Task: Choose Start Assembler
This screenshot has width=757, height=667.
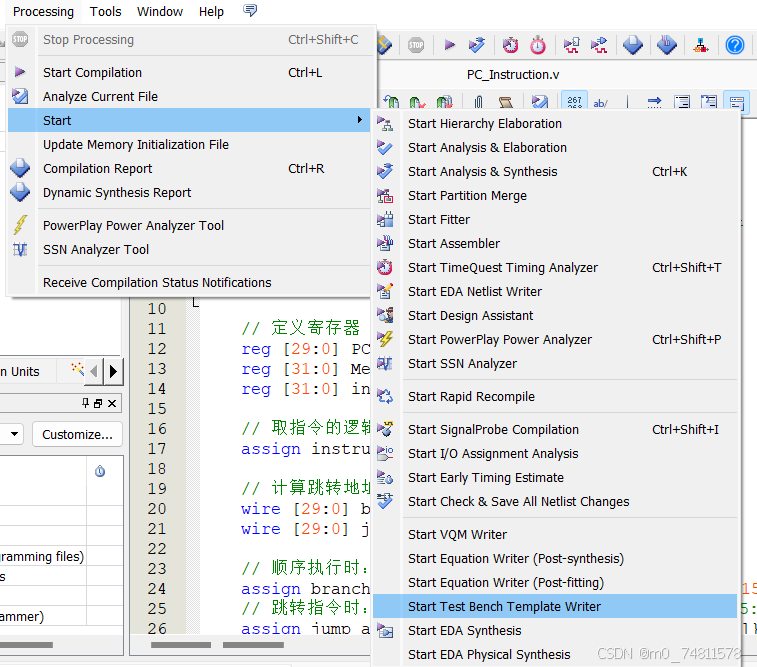Action: [555, 244]
